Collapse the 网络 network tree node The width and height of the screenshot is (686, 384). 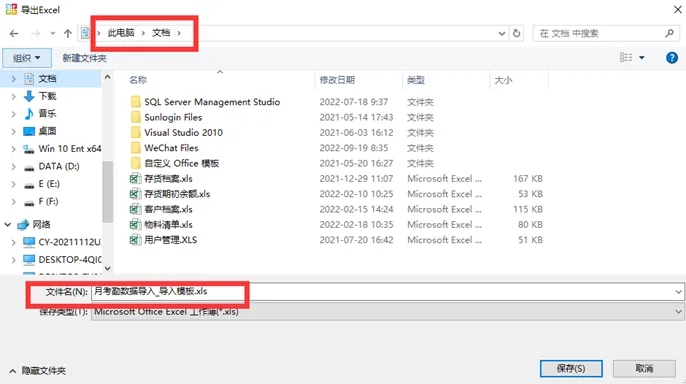coord(7,224)
